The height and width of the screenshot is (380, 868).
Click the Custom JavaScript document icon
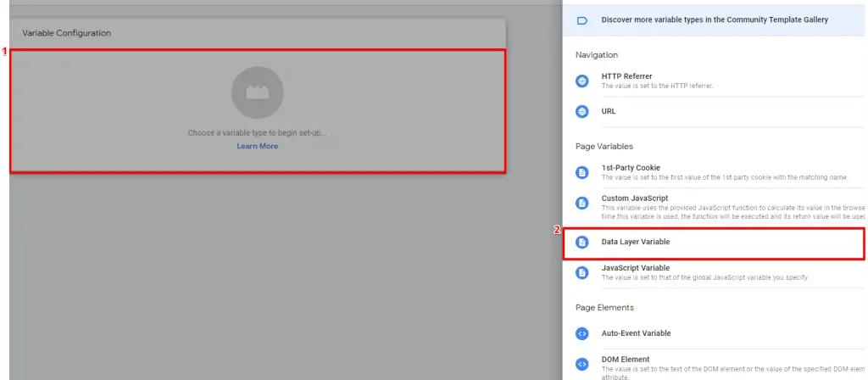[x=581, y=203]
